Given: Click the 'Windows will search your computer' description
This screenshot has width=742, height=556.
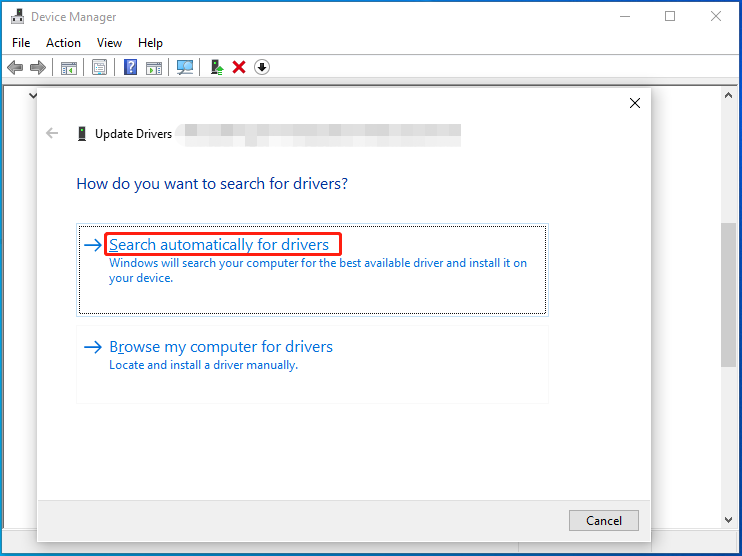Looking at the screenshot, I should 318,270.
